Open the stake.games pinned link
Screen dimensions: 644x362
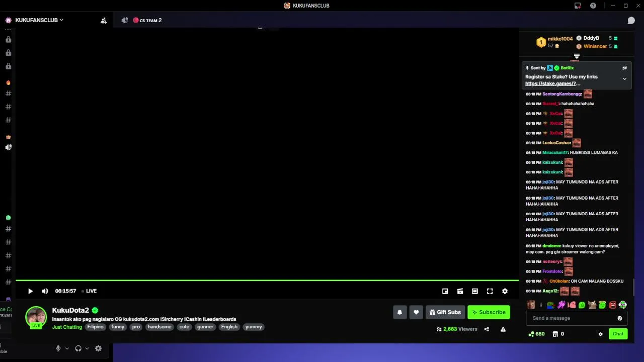tap(552, 83)
